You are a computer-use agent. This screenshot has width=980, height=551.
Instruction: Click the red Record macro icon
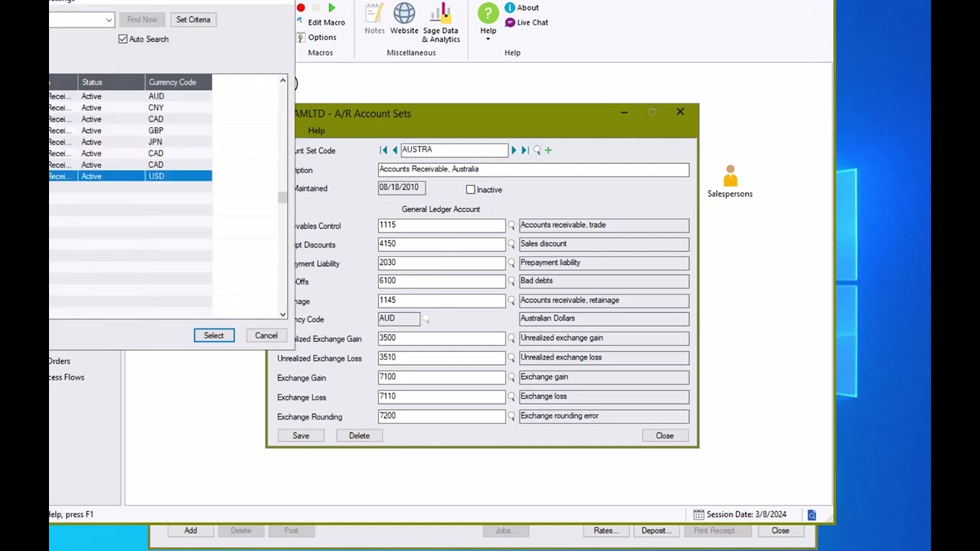tap(301, 8)
